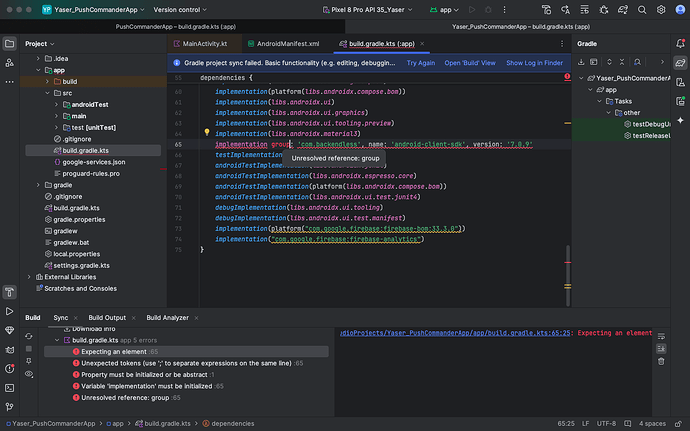Expand External Libraries node
The image size is (690, 431).
click(29, 277)
